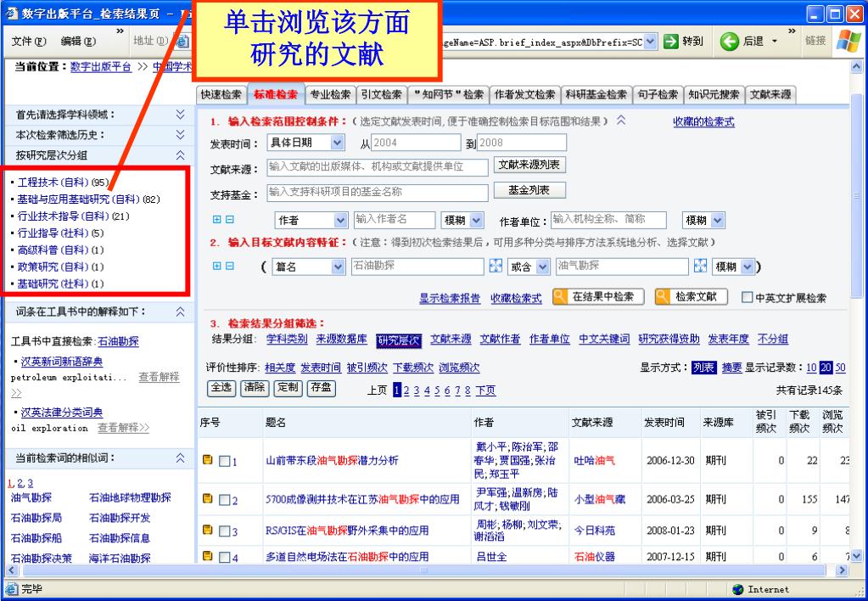Expand the 首先请选择学科领域 section
The height and width of the screenshot is (601, 868).
click(x=181, y=114)
